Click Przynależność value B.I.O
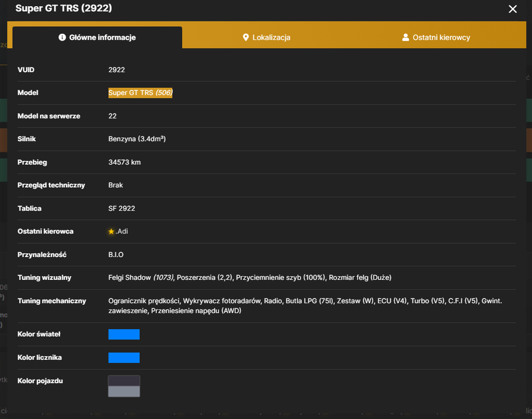532x419 pixels. click(x=116, y=254)
